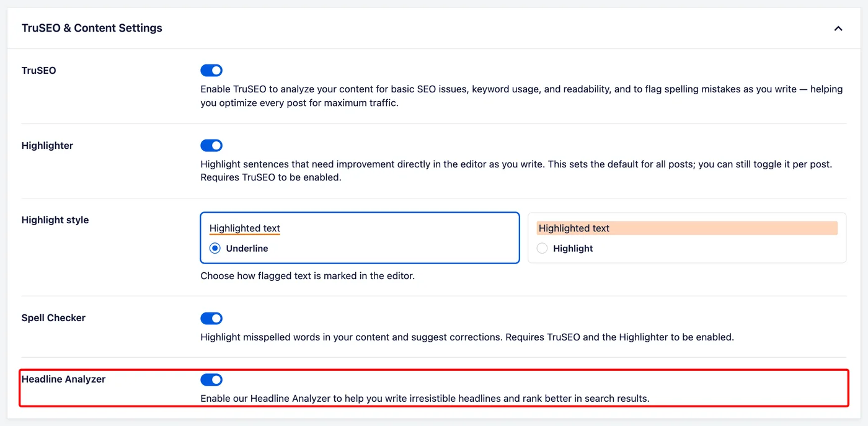Click the 'TruSEO' setting label
Viewport: 868px width, 426px height.
(39, 71)
